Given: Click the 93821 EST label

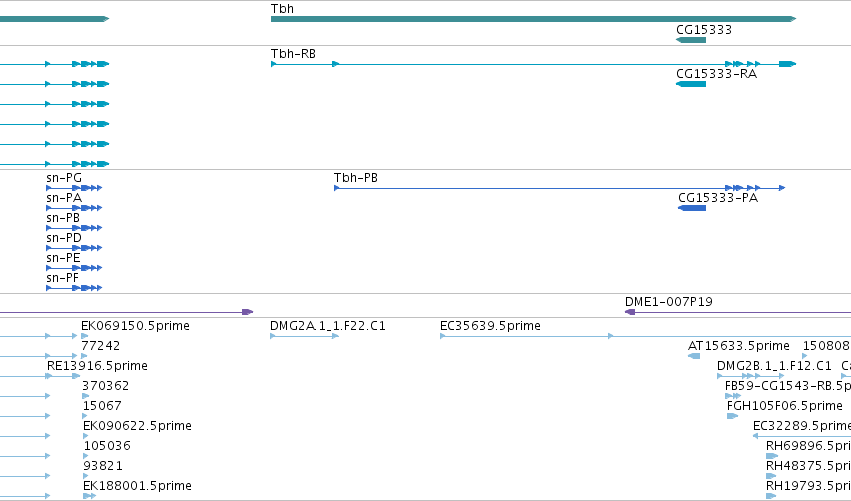Looking at the screenshot, I should click(103, 466).
